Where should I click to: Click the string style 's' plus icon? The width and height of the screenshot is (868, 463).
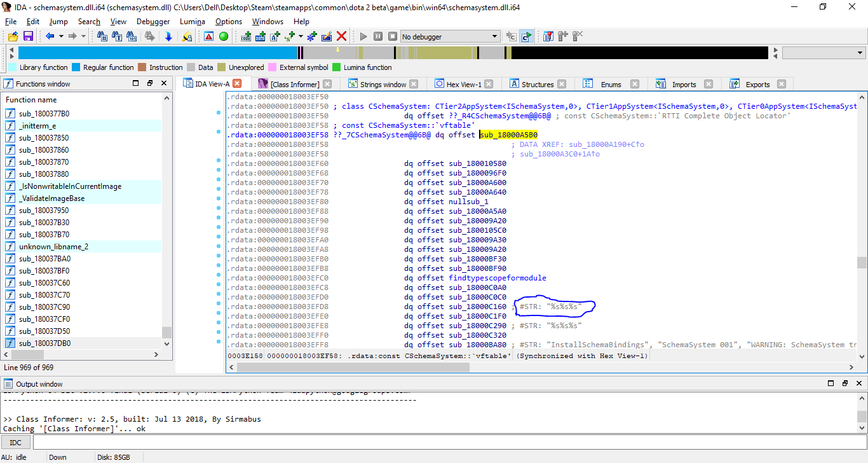[290, 36]
